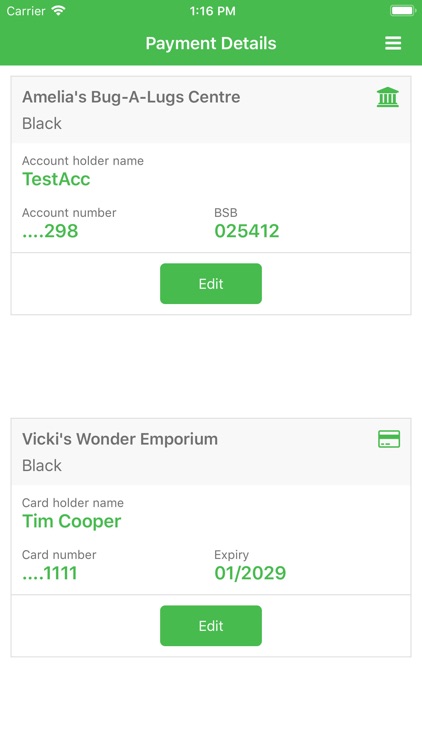Select card holder name Tim Cooper

[x=72, y=521]
